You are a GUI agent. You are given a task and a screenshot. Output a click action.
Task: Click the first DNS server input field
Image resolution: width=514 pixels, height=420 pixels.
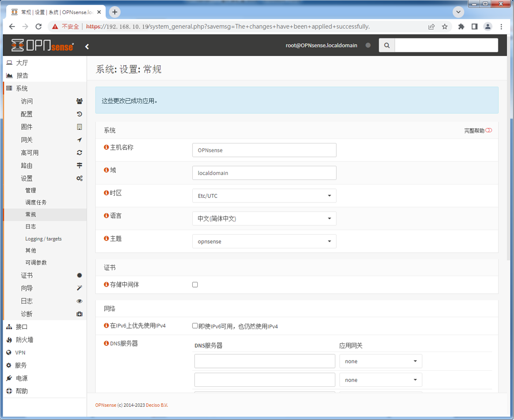tap(265, 361)
